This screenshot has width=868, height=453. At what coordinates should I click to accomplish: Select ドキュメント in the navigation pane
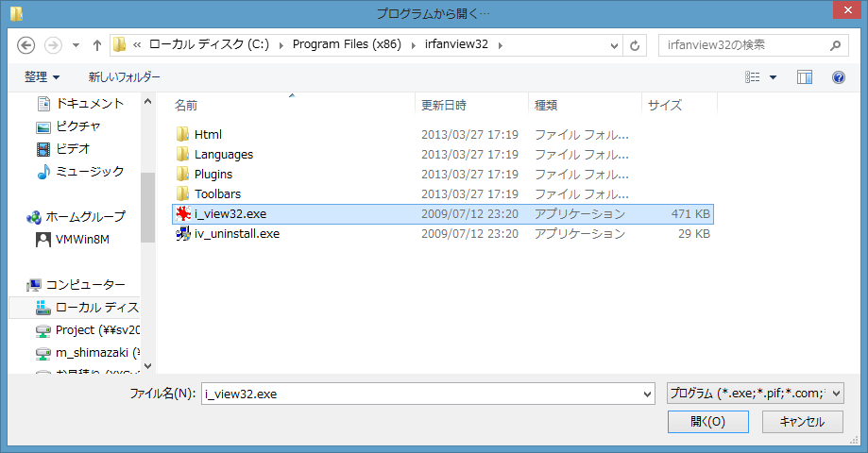point(79,104)
